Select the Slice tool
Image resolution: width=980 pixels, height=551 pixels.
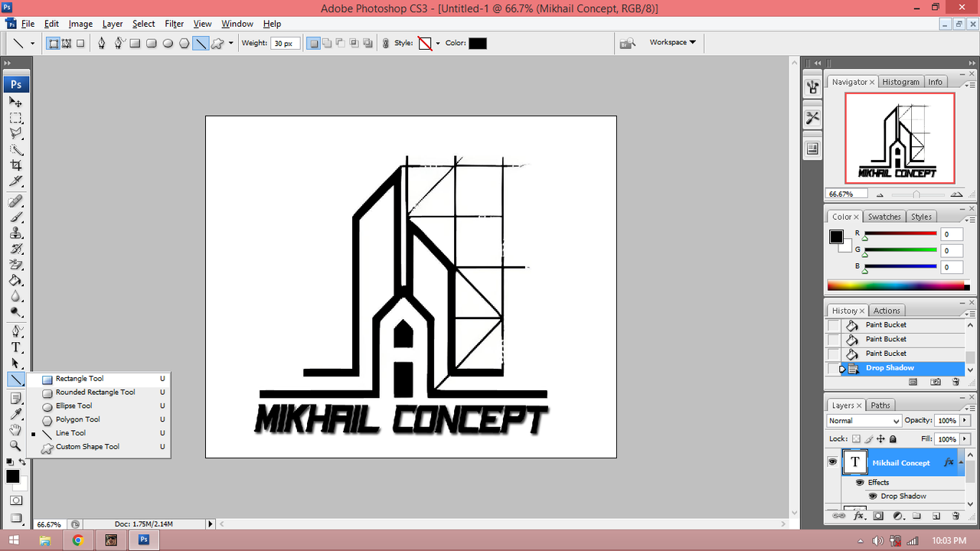coord(15,182)
